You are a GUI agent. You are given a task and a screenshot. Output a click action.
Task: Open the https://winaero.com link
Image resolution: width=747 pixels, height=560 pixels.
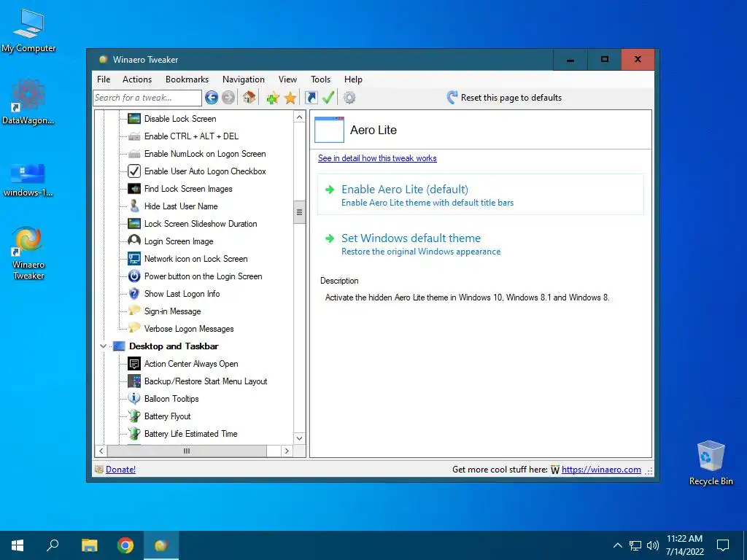(x=601, y=470)
